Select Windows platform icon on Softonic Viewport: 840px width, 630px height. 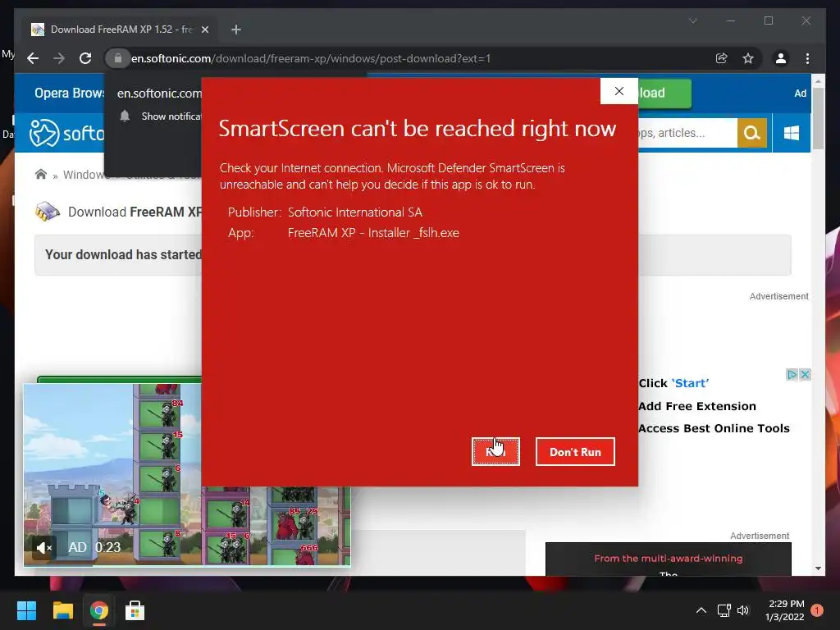click(792, 133)
